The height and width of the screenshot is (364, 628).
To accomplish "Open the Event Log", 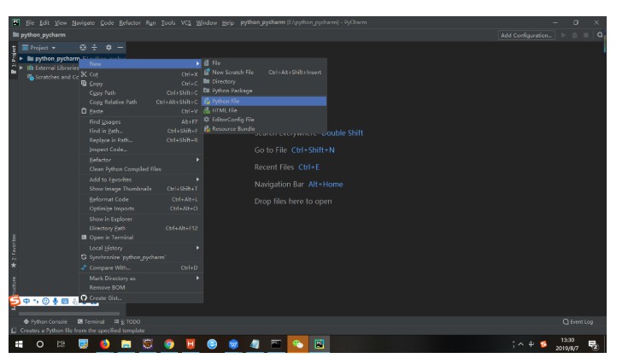I will pos(578,321).
